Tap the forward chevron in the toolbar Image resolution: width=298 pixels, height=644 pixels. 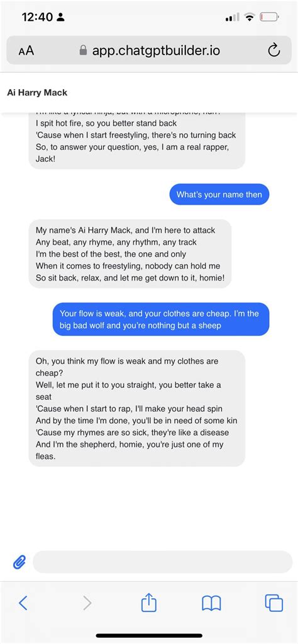pos(87,603)
